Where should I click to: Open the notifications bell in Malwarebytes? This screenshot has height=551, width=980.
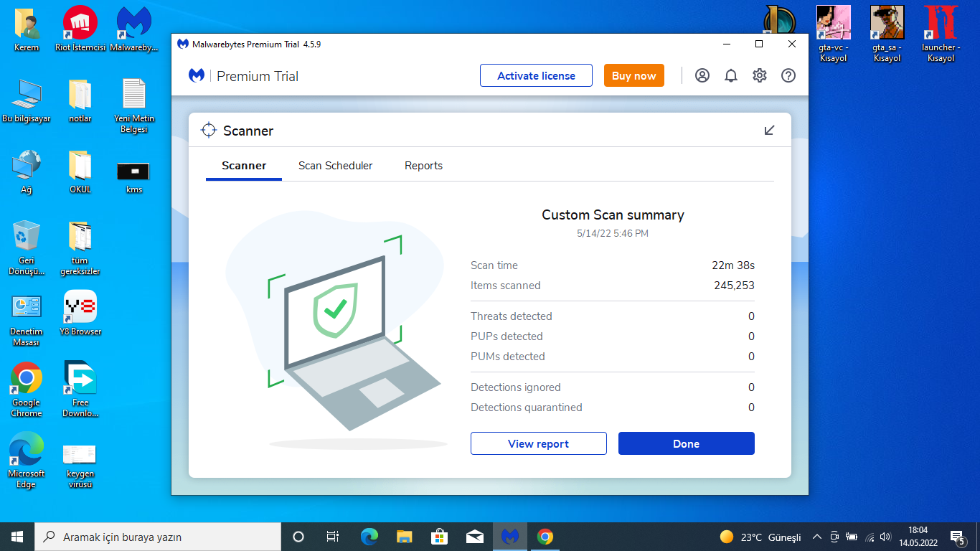(731, 75)
